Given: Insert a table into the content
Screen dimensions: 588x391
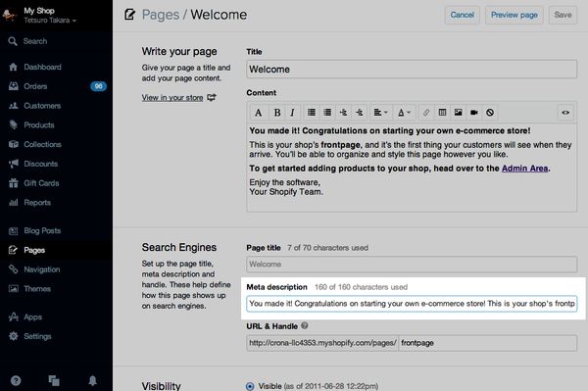Looking at the screenshot, I should click(442, 113).
